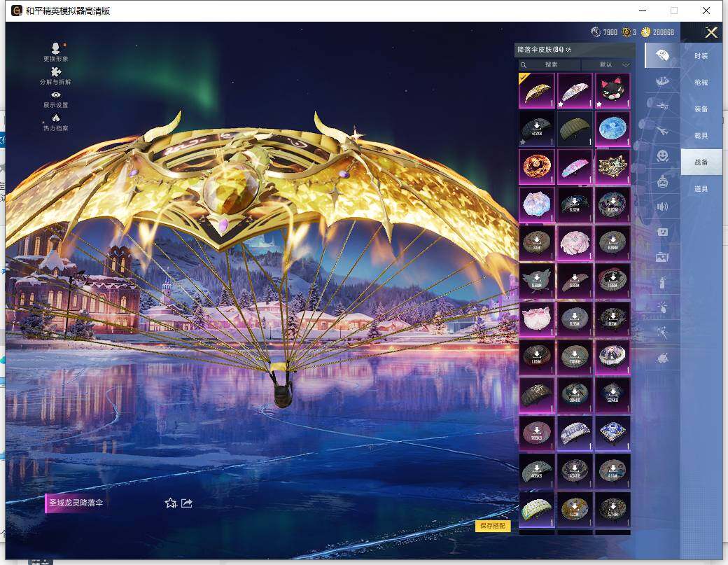Maximize the emulator window
This screenshot has width=728, height=565.
tap(673, 11)
